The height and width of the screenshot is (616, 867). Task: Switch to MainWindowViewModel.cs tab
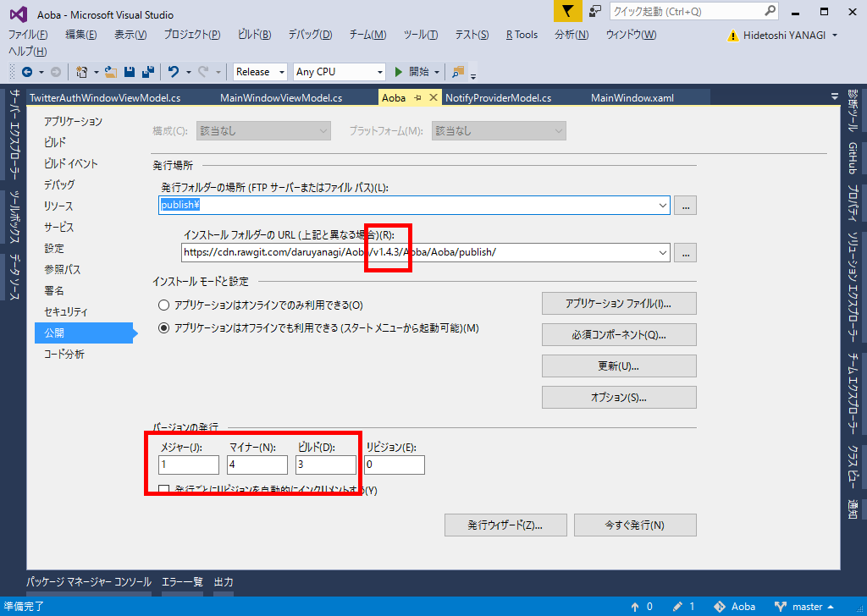281,98
